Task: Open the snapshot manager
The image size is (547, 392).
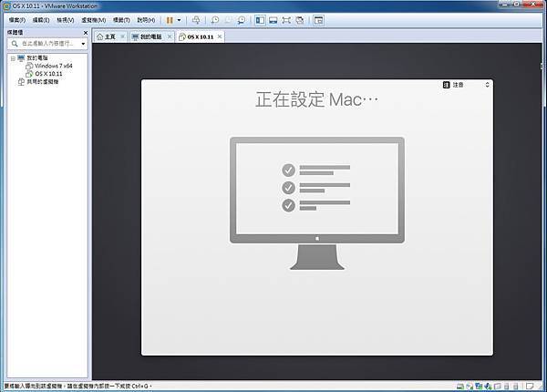Action: click(x=241, y=20)
